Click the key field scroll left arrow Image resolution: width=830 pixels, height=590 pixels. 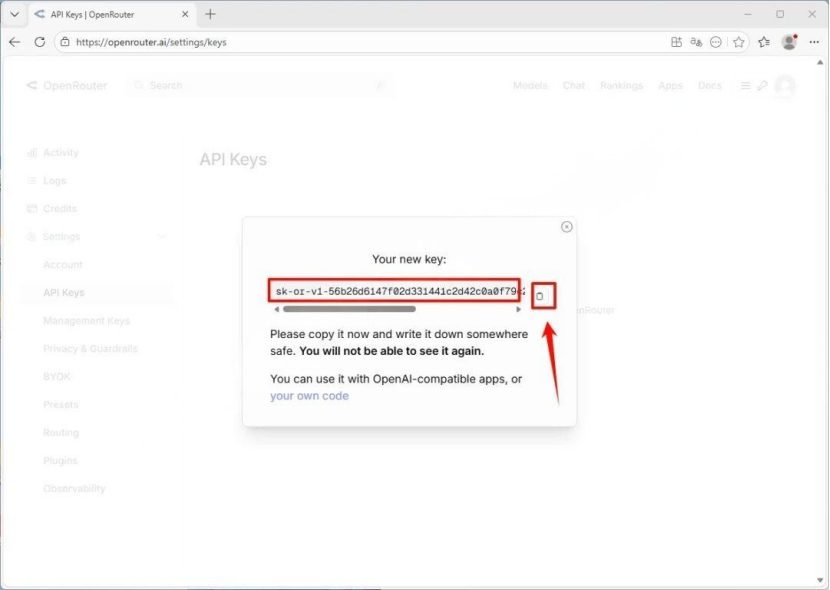277,310
